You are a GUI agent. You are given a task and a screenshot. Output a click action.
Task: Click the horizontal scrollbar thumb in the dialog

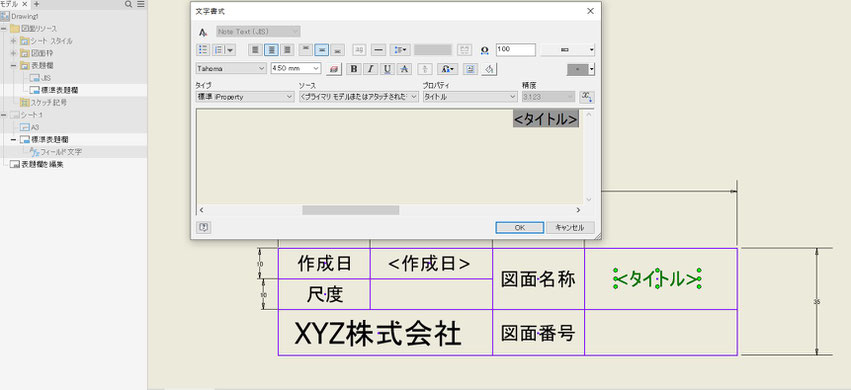(x=351, y=210)
